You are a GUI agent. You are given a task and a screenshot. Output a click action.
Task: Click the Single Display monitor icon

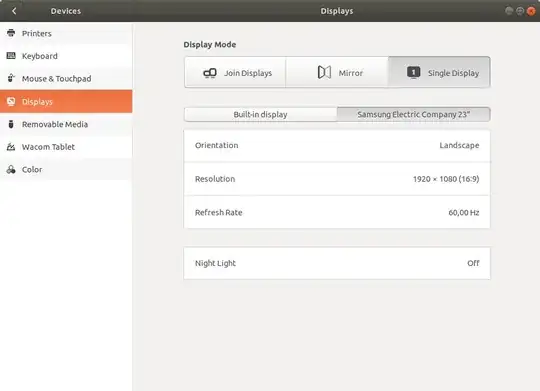point(413,73)
